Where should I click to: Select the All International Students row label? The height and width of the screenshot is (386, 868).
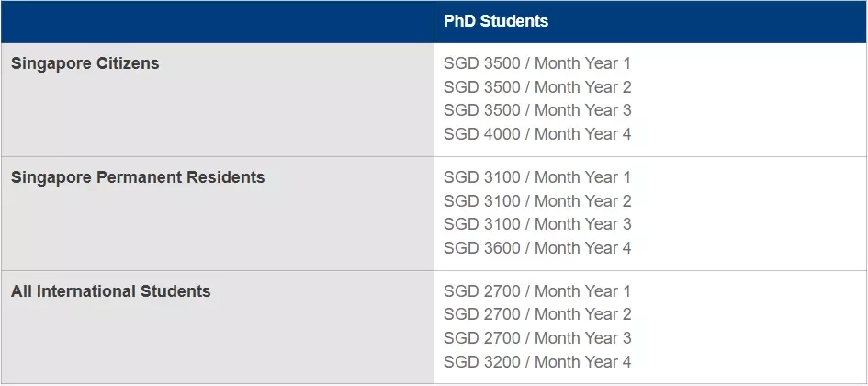click(111, 291)
